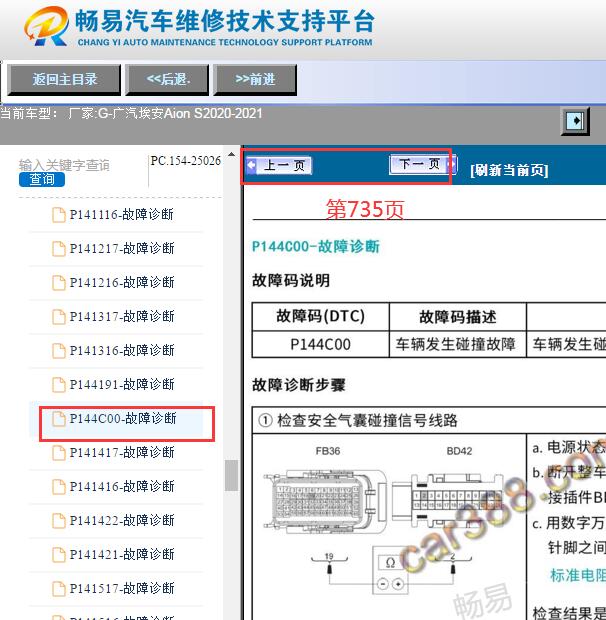Open P141116-故障诊断 in the tree
Image resolution: width=606 pixels, height=620 pixels.
coord(121,214)
